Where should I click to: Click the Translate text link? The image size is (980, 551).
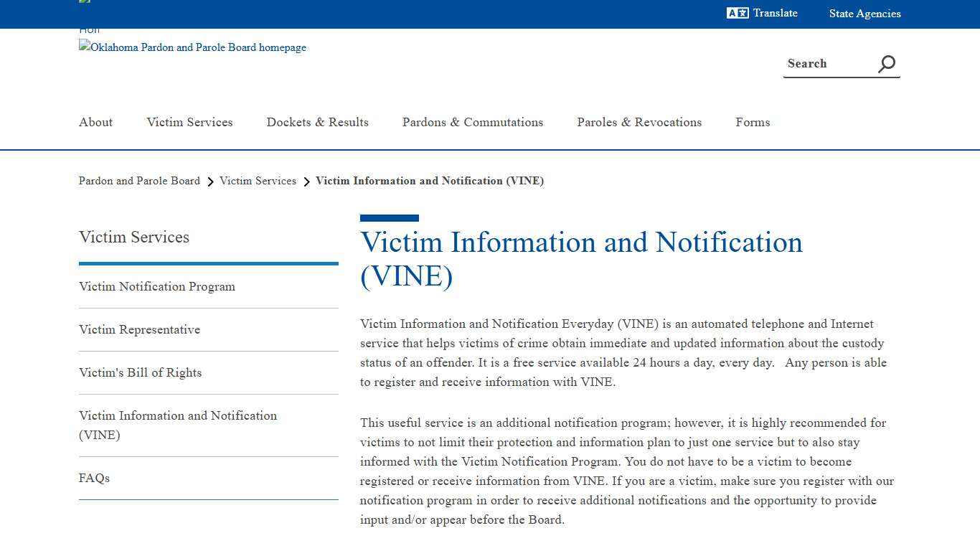click(x=775, y=13)
